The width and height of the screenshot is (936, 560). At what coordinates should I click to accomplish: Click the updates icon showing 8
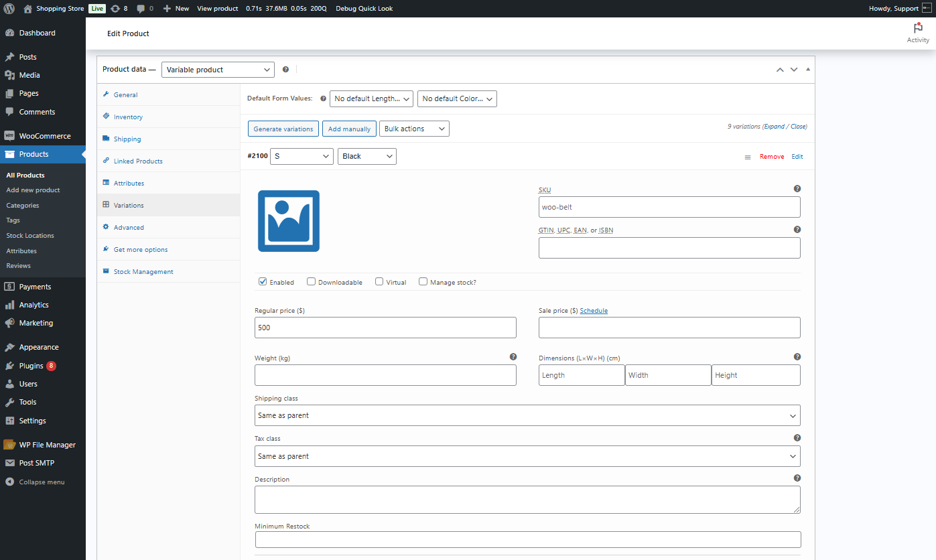click(x=115, y=9)
